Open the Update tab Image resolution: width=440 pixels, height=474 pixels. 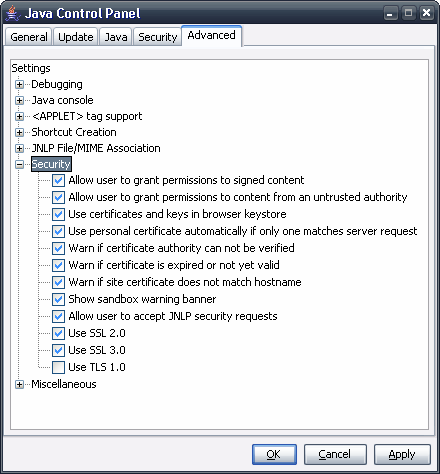tap(76, 37)
